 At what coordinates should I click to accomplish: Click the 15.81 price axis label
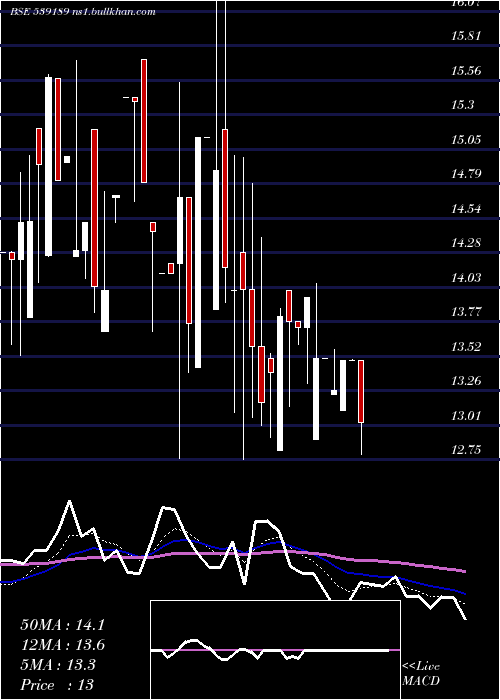(x=466, y=36)
